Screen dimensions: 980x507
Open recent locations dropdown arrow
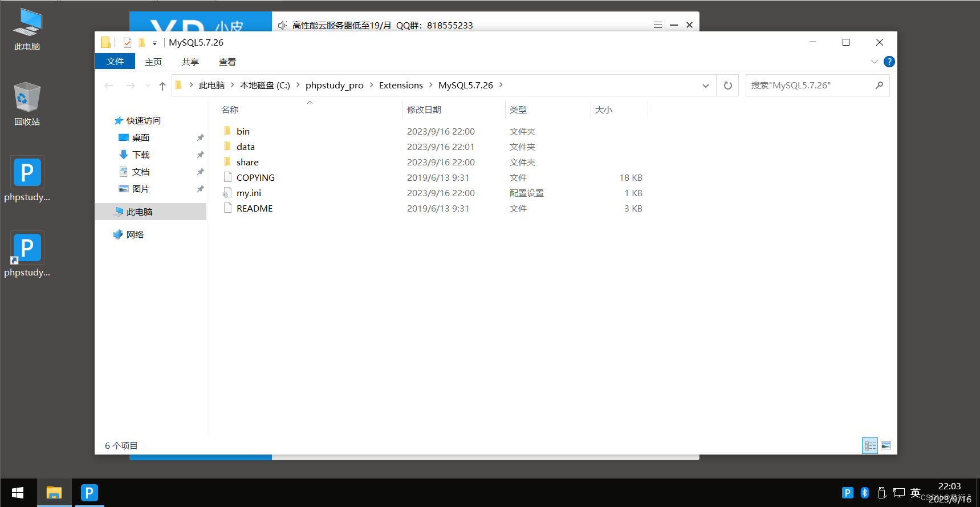148,86
